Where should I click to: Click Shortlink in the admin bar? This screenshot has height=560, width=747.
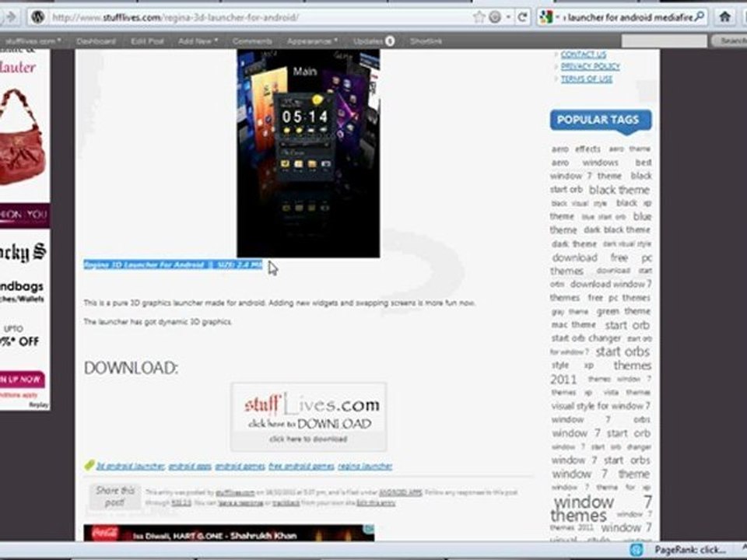(x=426, y=41)
